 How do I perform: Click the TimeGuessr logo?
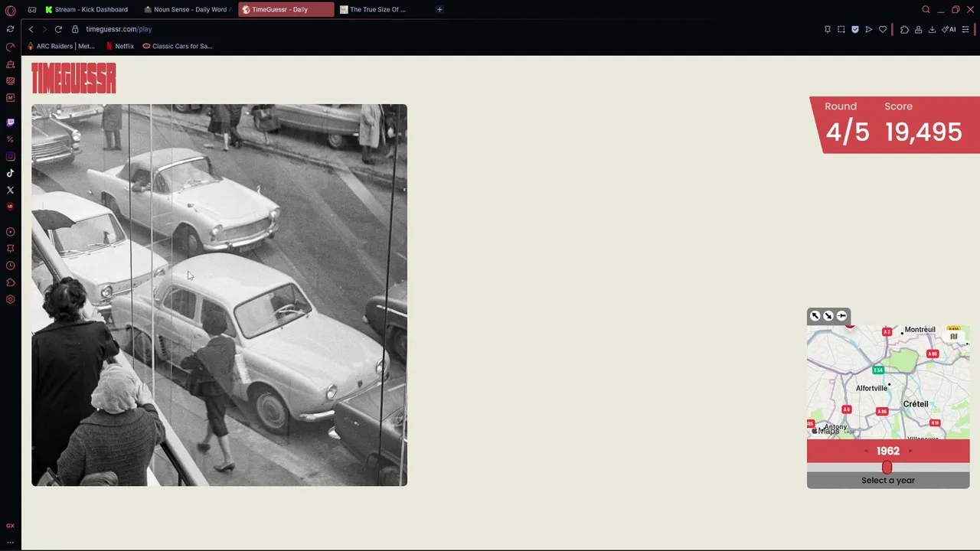73,78
